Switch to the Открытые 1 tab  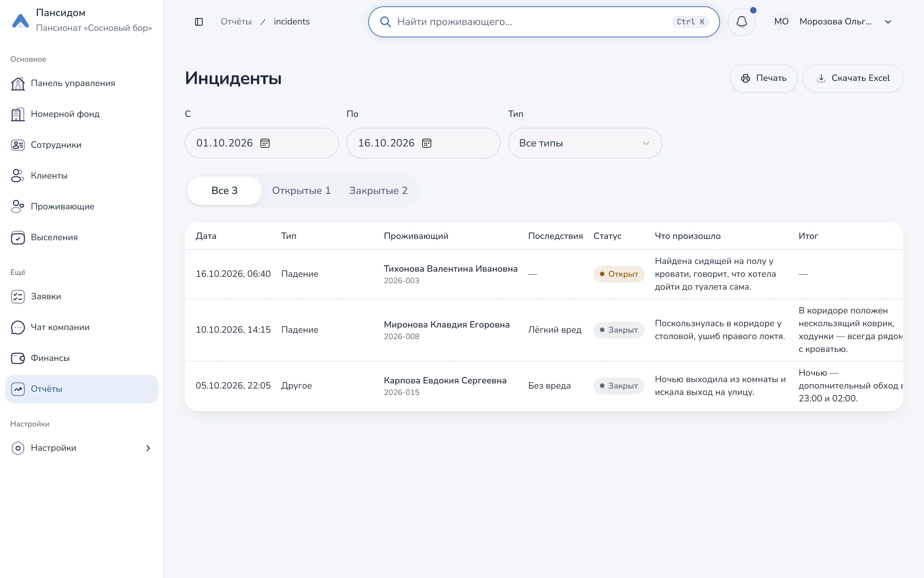click(301, 191)
